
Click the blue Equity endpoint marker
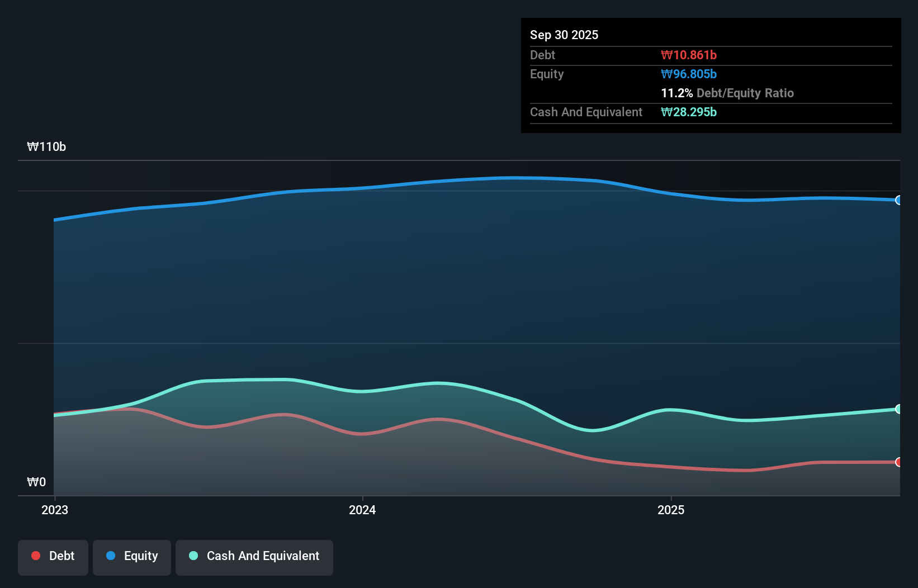[x=898, y=200]
